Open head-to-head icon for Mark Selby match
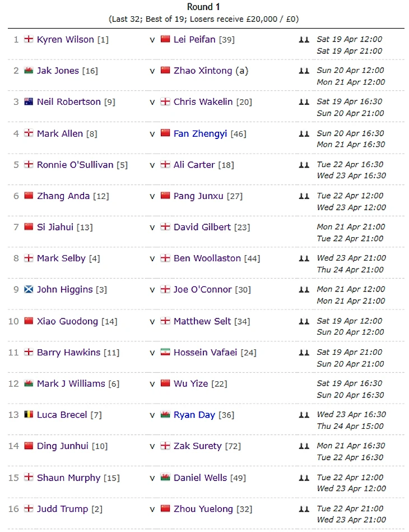 (x=304, y=258)
